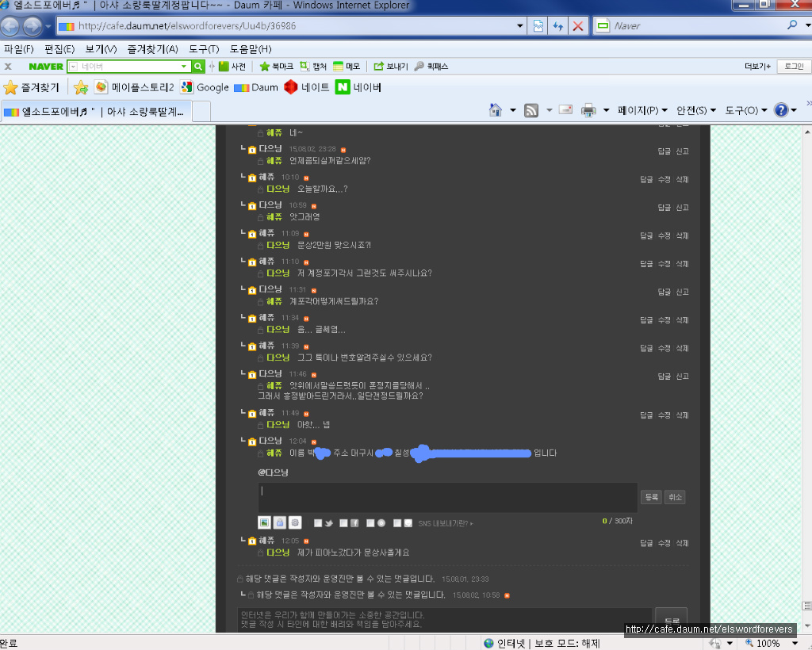This screenshot has width=812, height=650.
Task: Open the 네이트 favorite link
Action: pos(307,87)
